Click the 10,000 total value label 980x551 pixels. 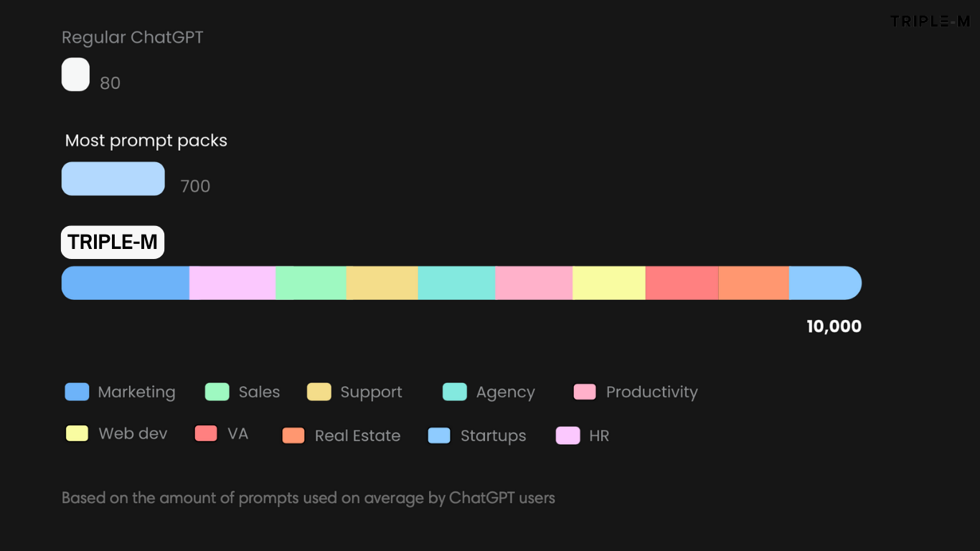834,326
